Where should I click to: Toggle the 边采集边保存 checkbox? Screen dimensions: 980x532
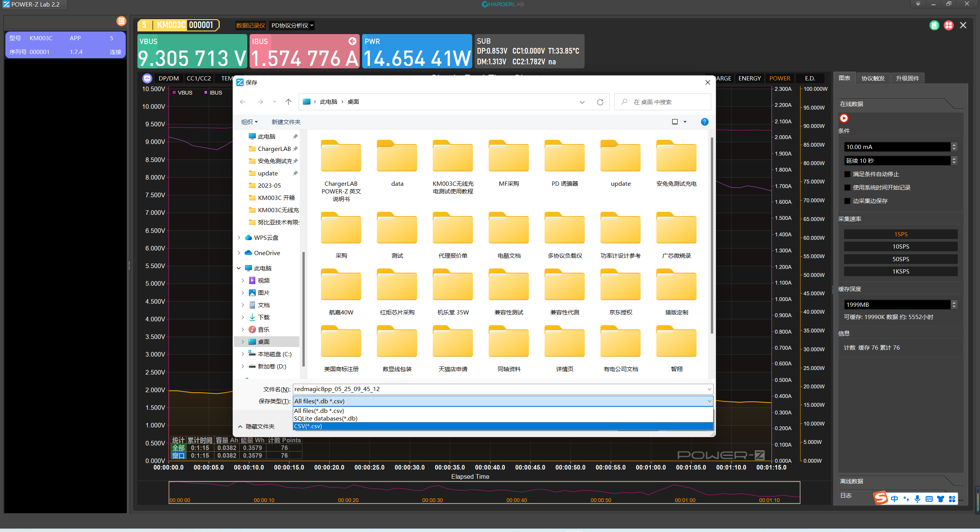[x=847, y=201]
